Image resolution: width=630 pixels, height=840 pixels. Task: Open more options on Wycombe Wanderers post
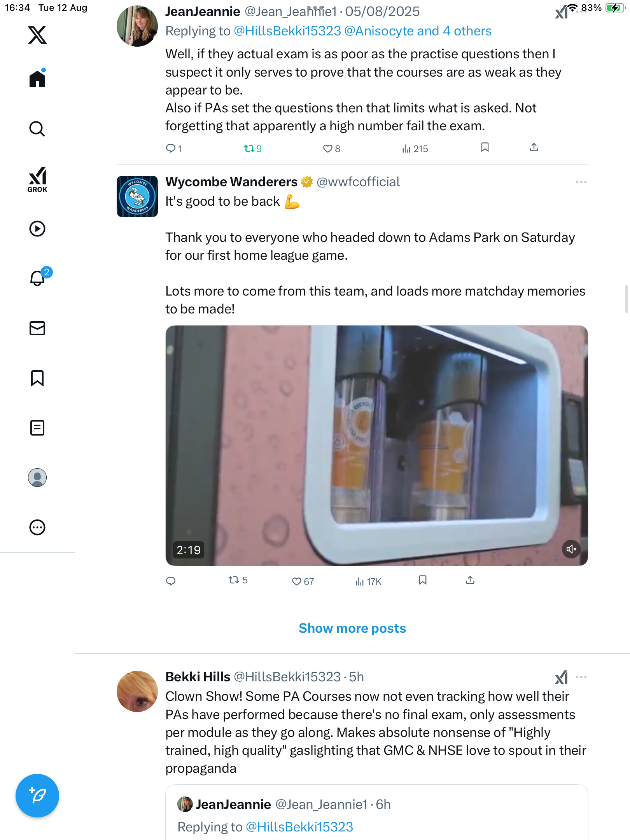pyautogui.click(x=581, y=182)
